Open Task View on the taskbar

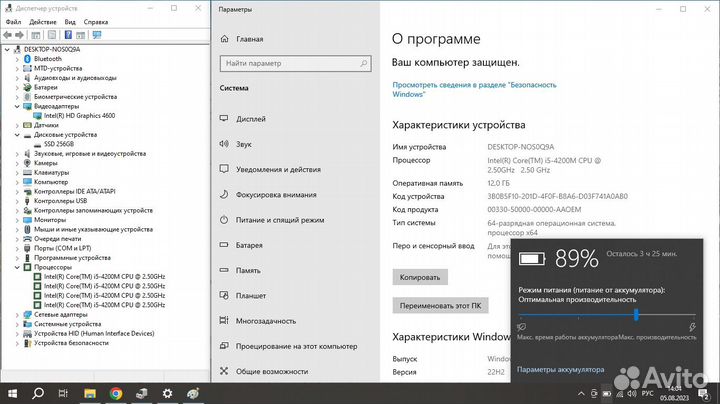pyautogui.click(x=63, y=393)
